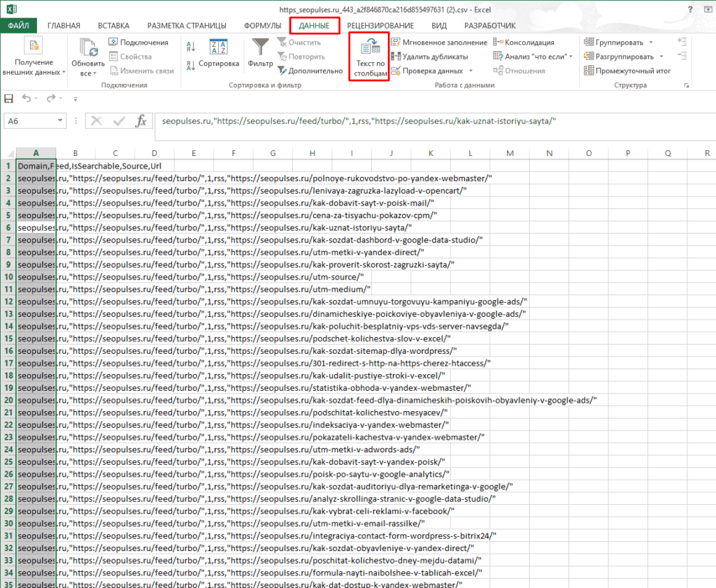
Task: Select cell A1 with Domain,Feed header
Action: point(36,166)
